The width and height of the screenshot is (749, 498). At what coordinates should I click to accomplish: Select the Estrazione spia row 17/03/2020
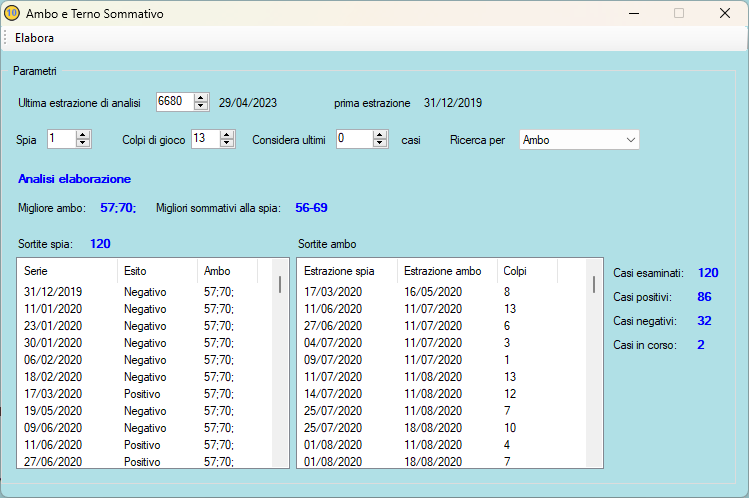point(442,292)
